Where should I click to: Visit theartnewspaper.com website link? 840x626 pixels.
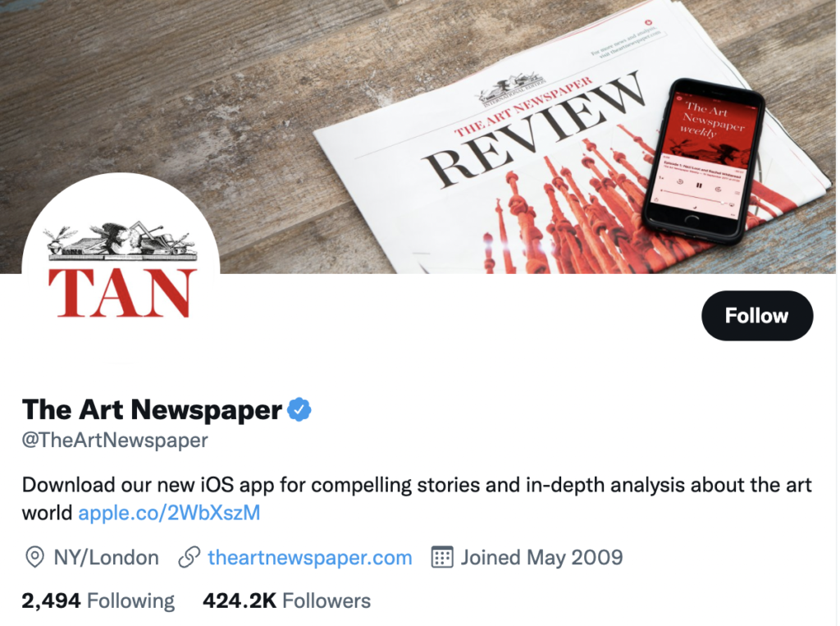[309, 557]
